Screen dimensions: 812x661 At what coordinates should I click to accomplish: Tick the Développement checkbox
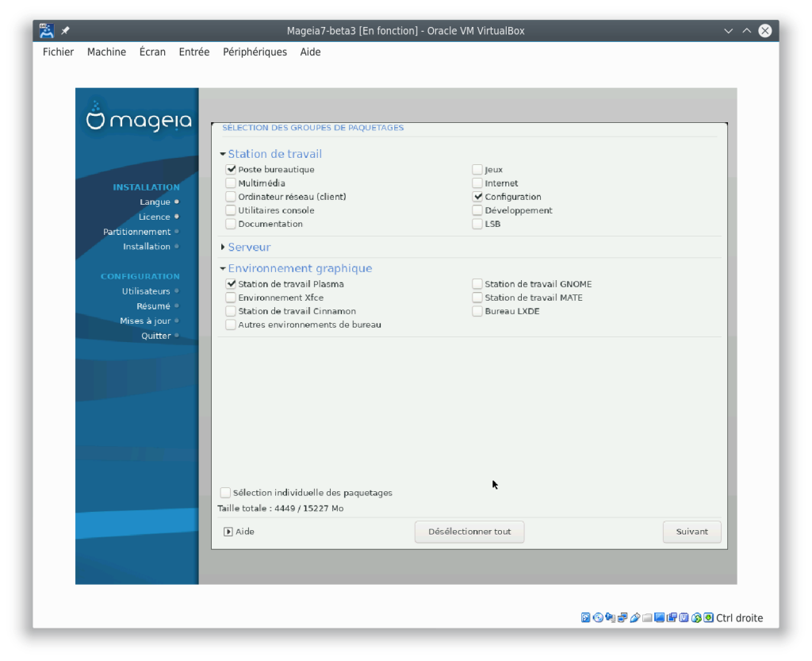477,210
